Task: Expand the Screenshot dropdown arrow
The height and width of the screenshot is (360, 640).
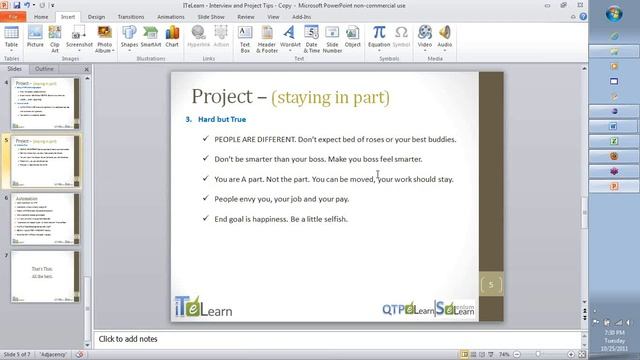Action: 79,51
